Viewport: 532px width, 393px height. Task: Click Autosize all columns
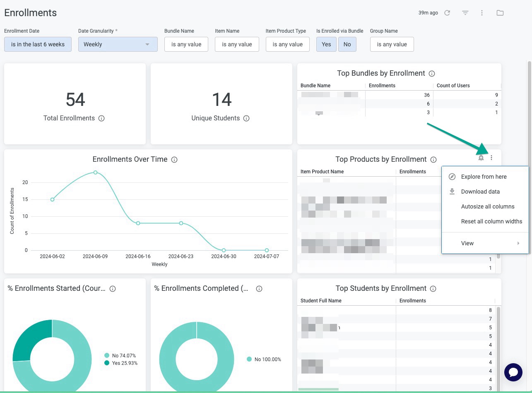(488, 206)
